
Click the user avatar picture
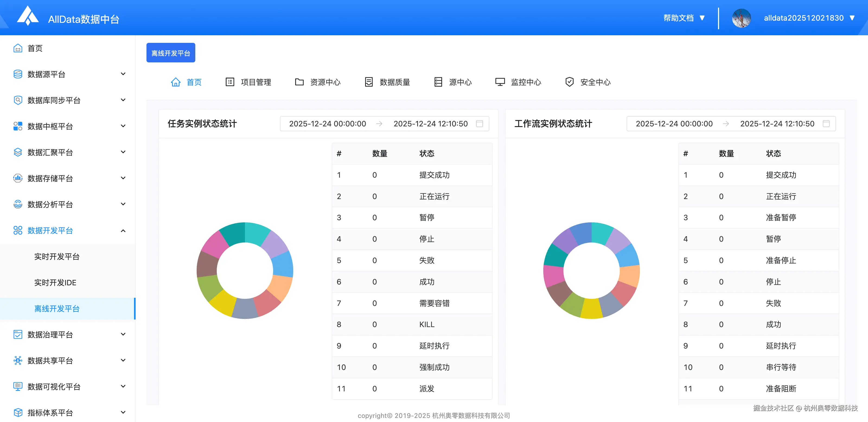point(741,18)
